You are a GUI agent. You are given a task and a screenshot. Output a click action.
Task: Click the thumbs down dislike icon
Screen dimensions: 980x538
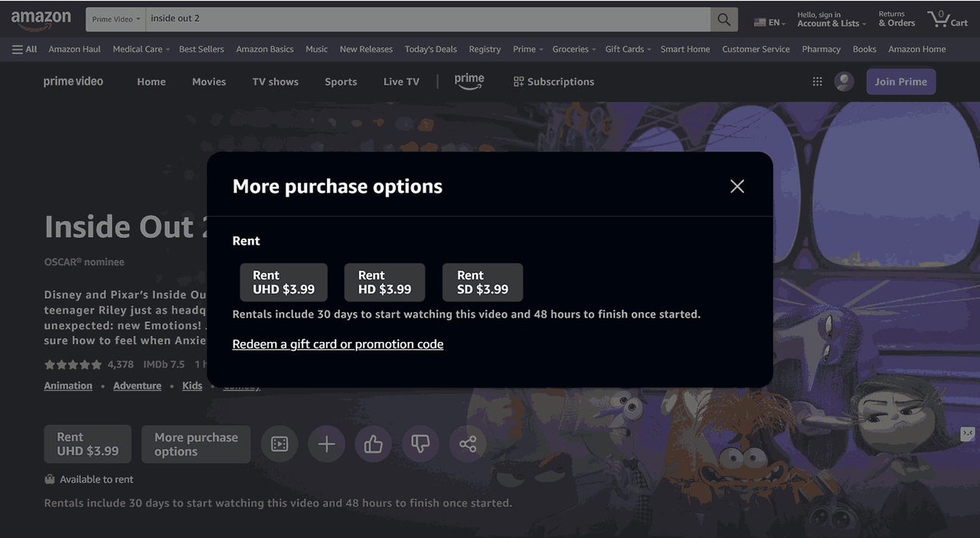click(420, 444)
